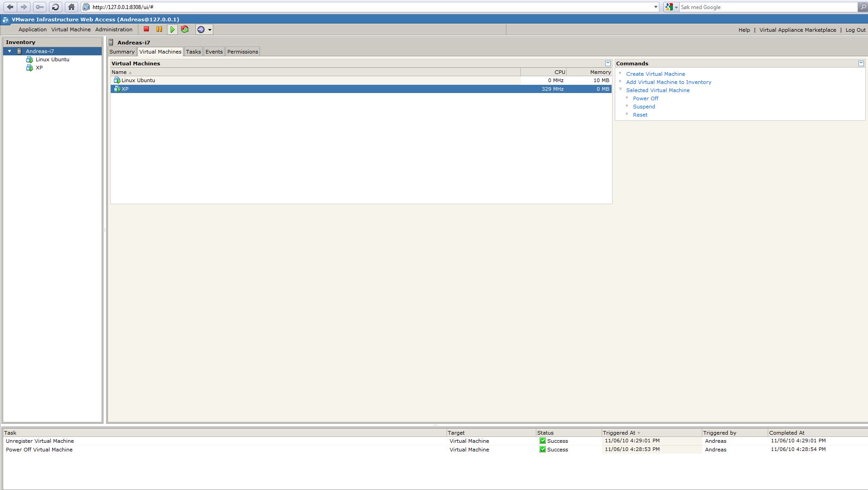Viewport: 868px width, 490px height.
Task: Collapse the Commands panel
Action: tap(861, 64)
